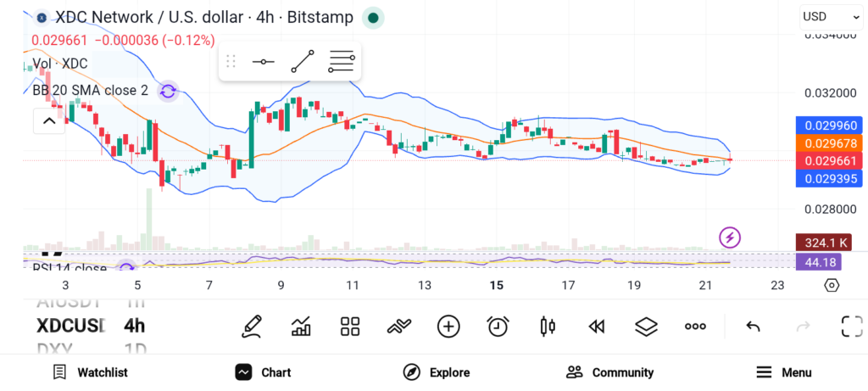Enter fullscreen mode with the corner-brackets icon
Screen dimensions: 868x391
pos(852,327)
